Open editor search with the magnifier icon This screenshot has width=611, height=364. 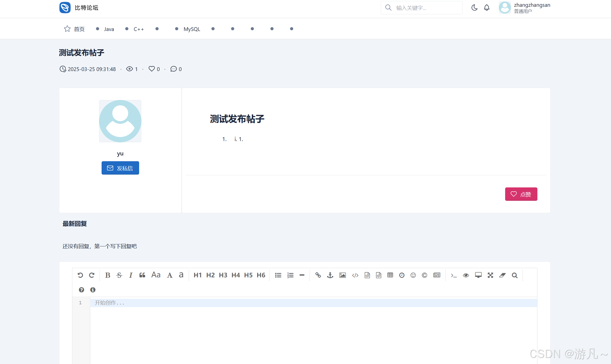514,275
